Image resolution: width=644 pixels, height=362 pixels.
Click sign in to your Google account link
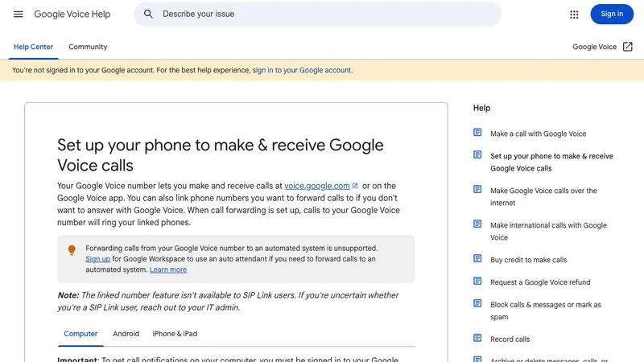click(x=303, y=70)
